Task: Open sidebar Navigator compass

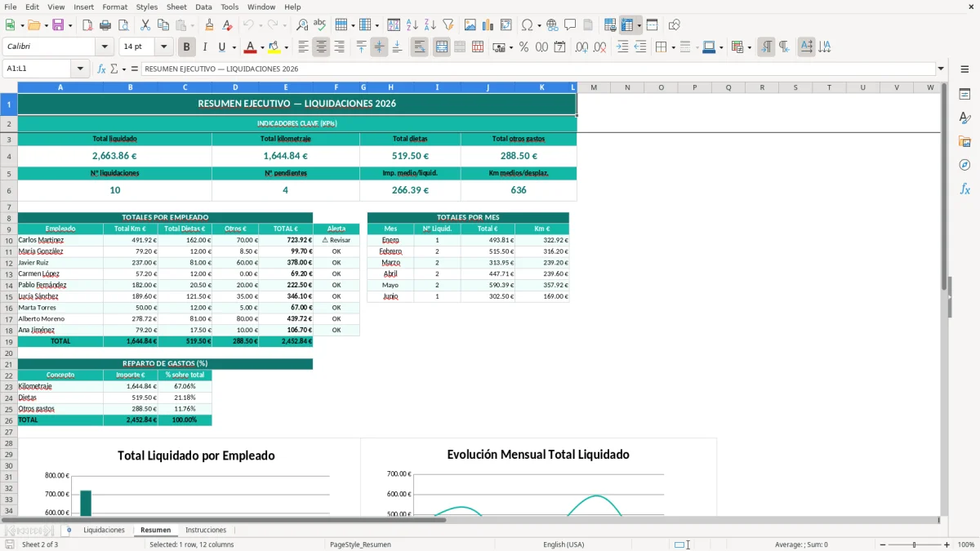Action: click(x=964, y=165)
